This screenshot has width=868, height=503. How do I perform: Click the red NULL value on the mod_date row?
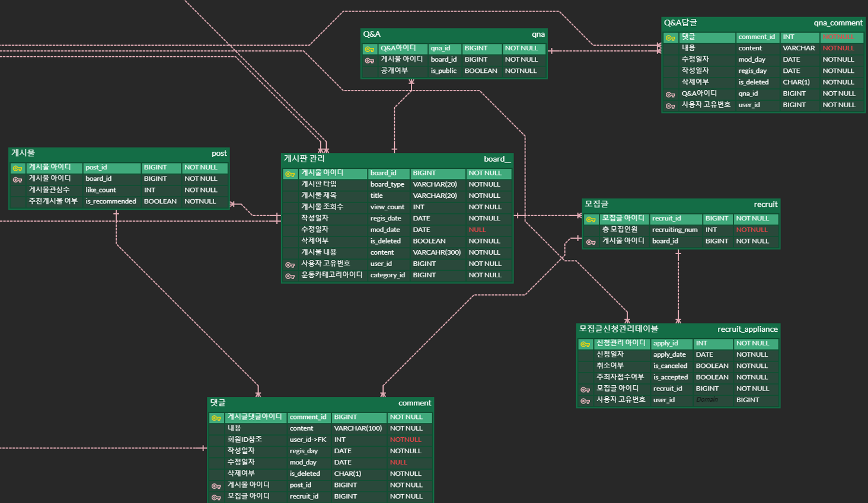pos(477,230)
